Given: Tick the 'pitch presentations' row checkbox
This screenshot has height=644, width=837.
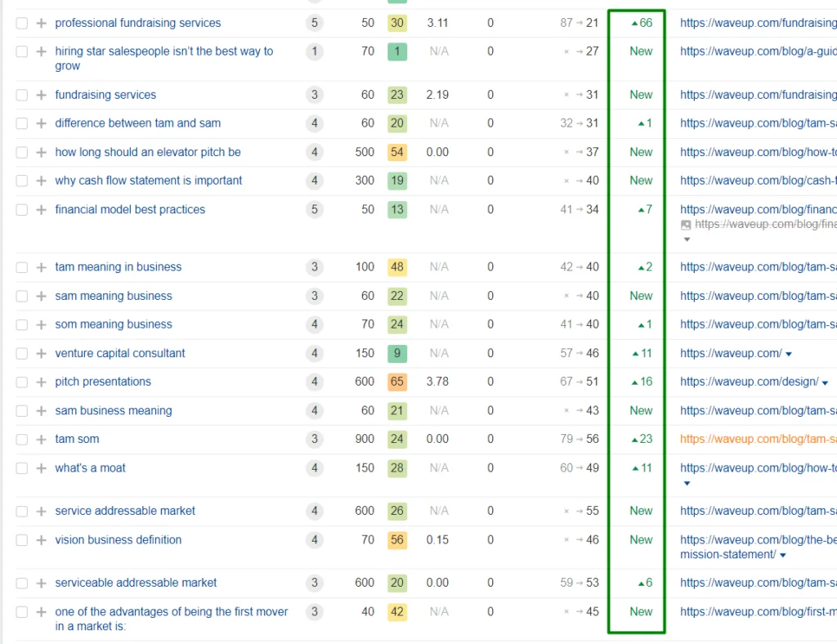Looking at the screenshot, I should 22,382.
